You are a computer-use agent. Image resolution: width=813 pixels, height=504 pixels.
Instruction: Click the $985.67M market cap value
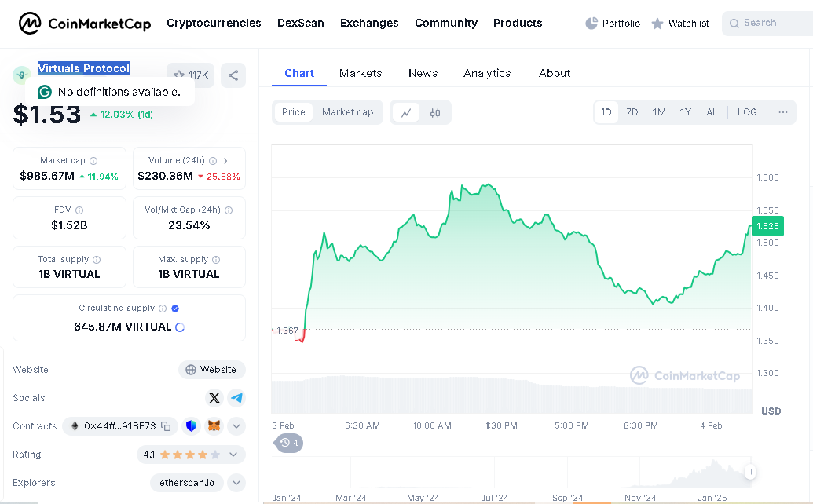(47, 176)
